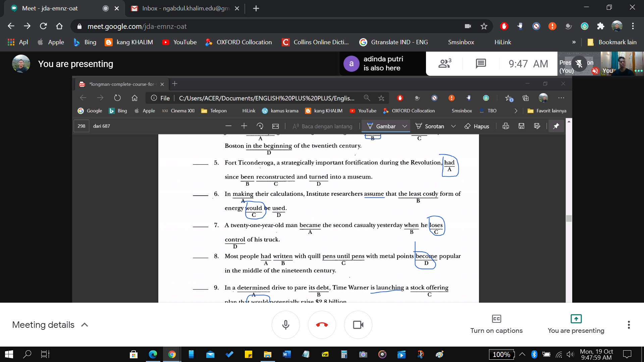The image size is (644, 362).
Task: Open Meet more options three-dot menu
Action: click(629, 324)
